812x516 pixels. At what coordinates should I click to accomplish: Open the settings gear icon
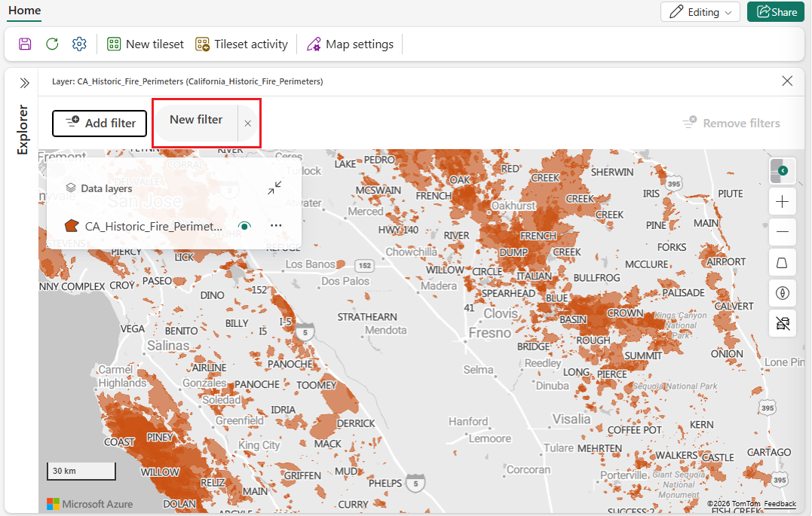point(79,44)
